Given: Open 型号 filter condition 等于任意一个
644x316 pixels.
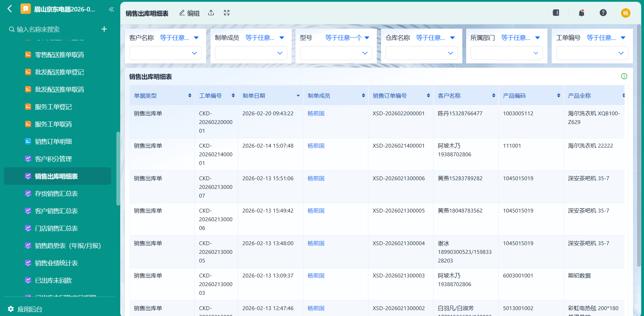Looking at the screenshot, I should tap(347, 38).
